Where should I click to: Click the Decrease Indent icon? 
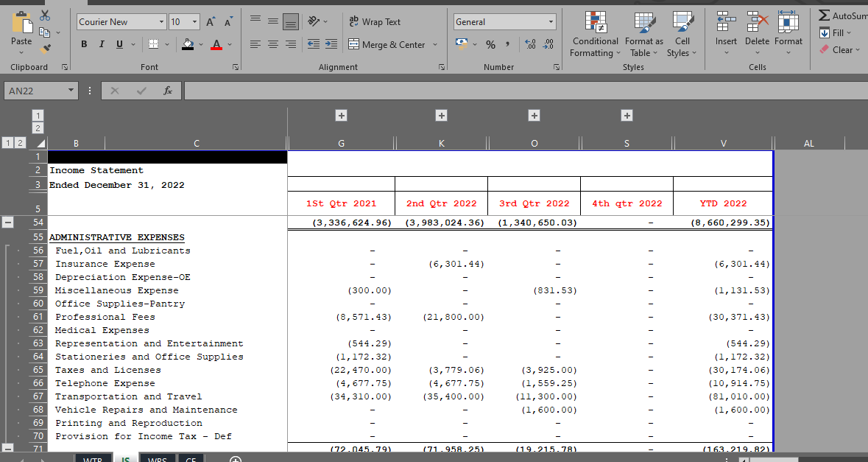pyautogui.click(x=314, y=44)
